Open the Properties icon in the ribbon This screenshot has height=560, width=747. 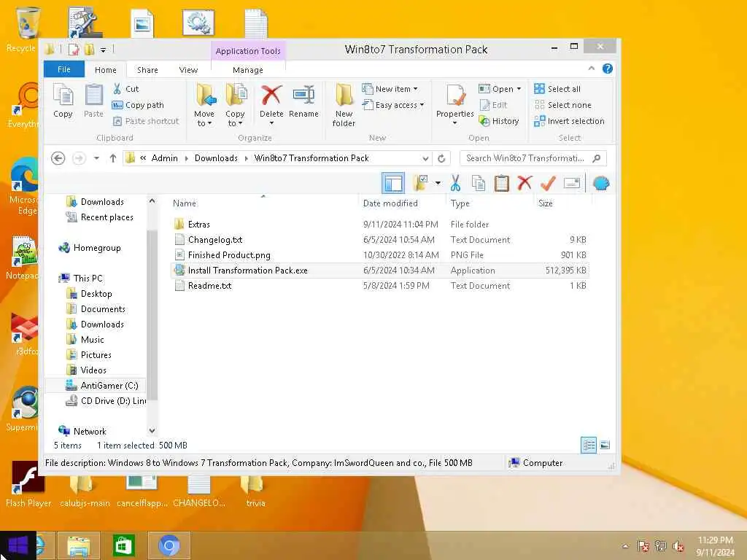tap(455, 95)
